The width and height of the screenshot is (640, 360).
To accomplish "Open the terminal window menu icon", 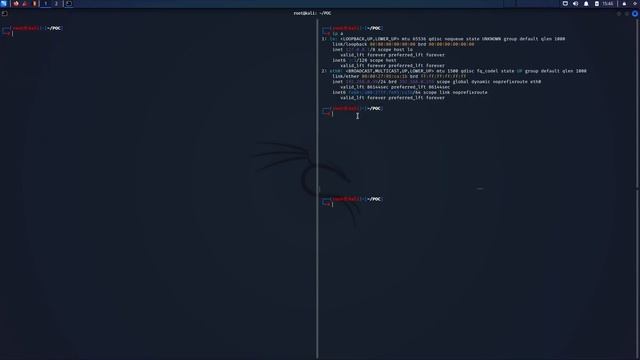I will tap(4, 13).
